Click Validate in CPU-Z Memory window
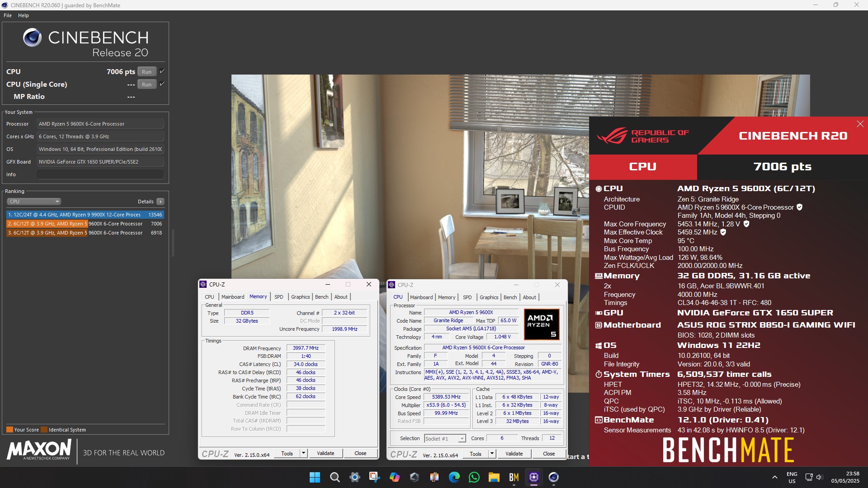The height and width of the screenshot is (488, 868). 325,453
